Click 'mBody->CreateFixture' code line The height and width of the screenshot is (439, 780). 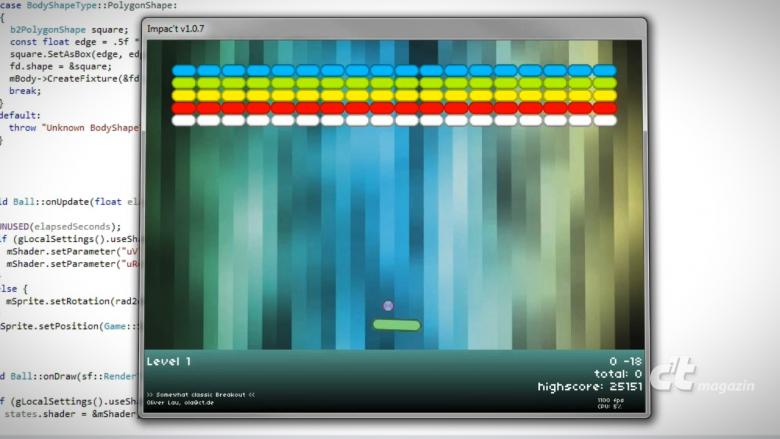75,79
